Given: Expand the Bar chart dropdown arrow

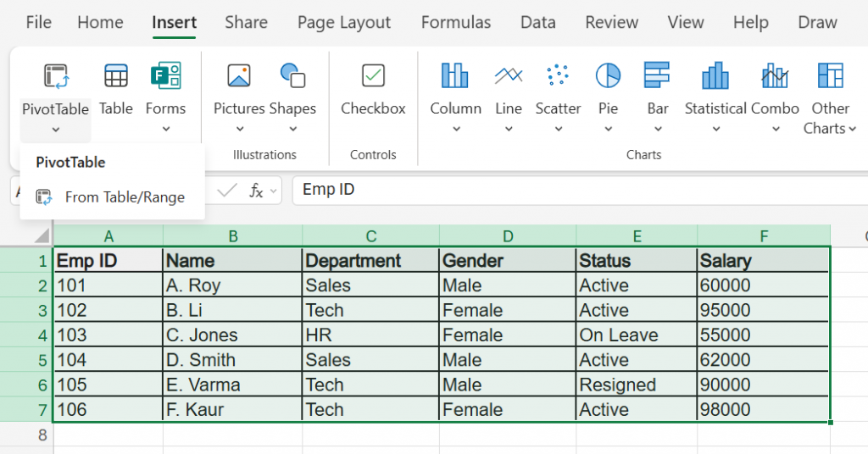Looking at the screenshot, I should [x=658, y=130].
